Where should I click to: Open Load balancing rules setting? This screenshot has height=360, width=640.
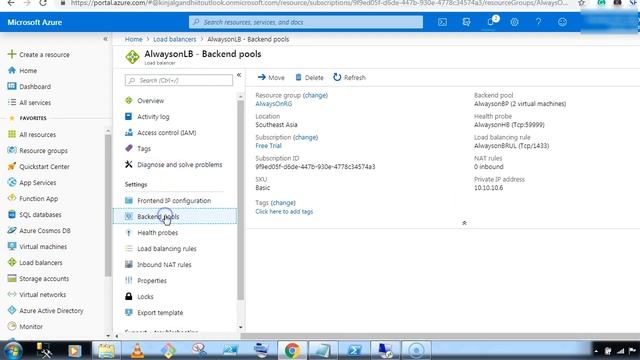pyautogui.click(x=175, y=248)
